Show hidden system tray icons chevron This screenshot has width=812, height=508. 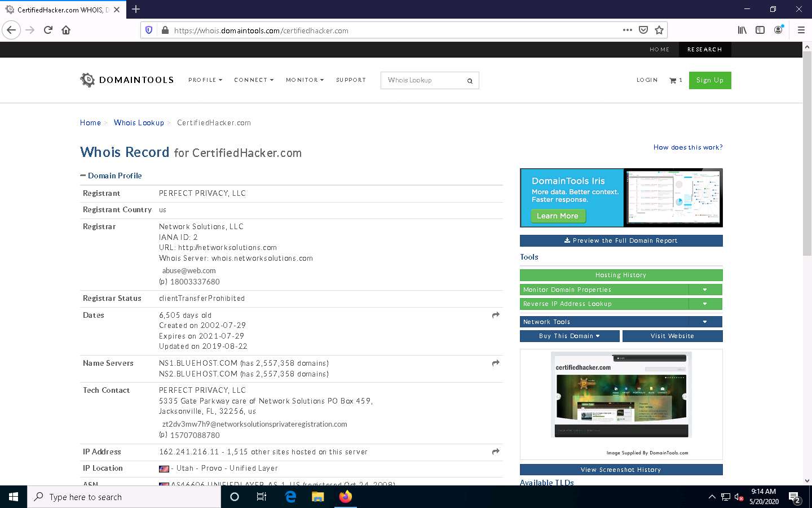click(x=712, y=497)
